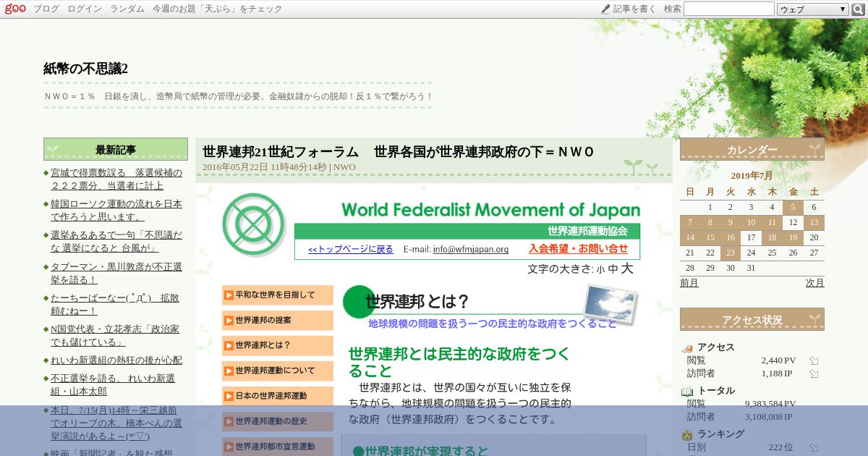
Task: Click email link info@wfmjapan.org
Action: (471, 249)
